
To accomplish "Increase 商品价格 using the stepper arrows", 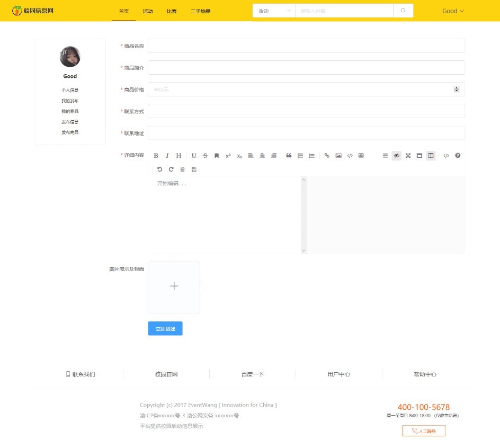I will click(457, 87).
